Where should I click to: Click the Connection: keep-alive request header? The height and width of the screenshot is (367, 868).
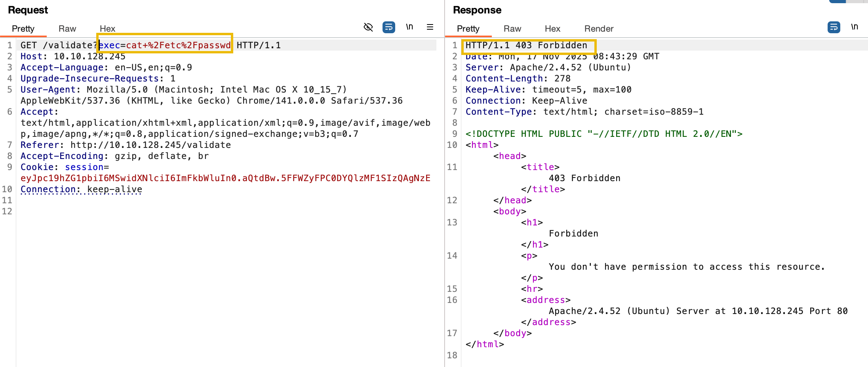click(81, 189)
